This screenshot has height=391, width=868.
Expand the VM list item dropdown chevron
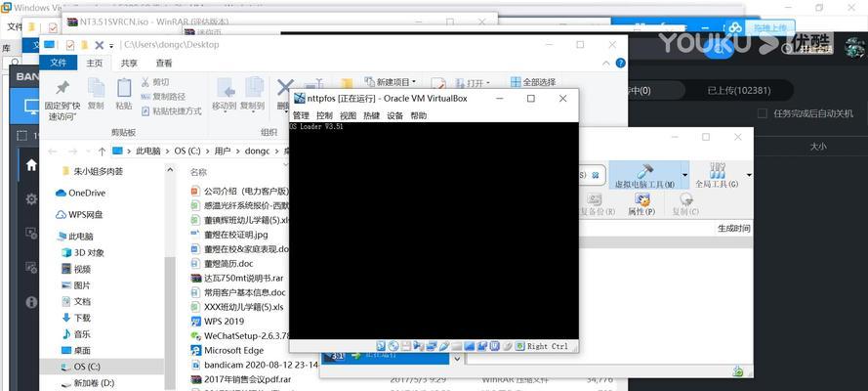point(457,359)
